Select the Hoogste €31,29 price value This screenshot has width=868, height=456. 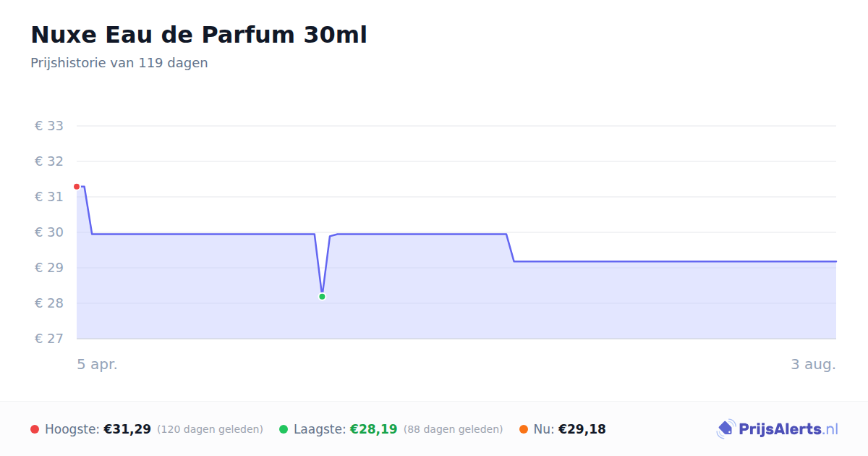pos(127,429)
